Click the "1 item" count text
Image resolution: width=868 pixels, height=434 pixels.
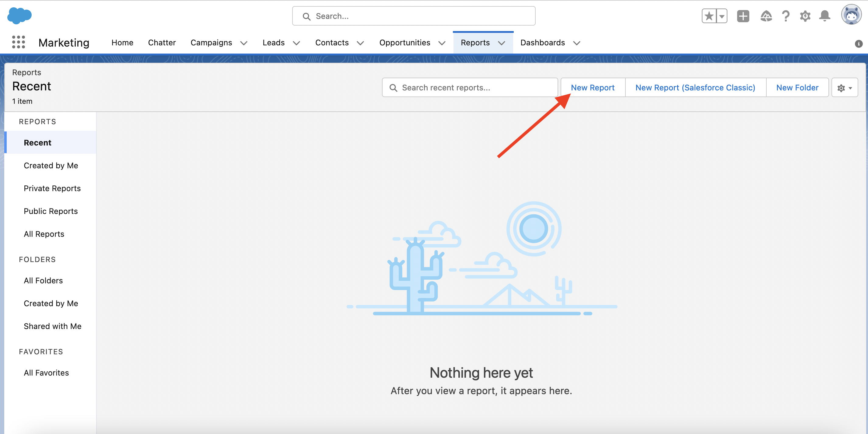pyautogui.click(x=22, y=101)
